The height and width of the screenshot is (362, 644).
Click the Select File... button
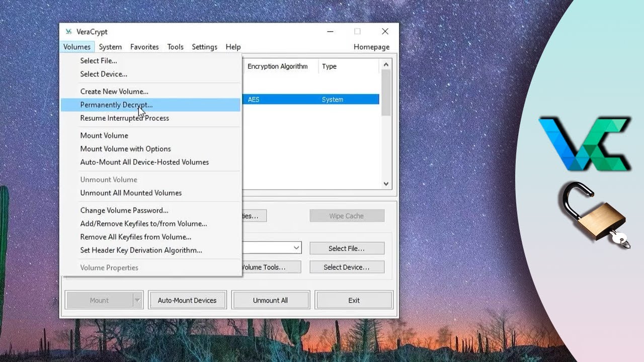coord(347,248)
